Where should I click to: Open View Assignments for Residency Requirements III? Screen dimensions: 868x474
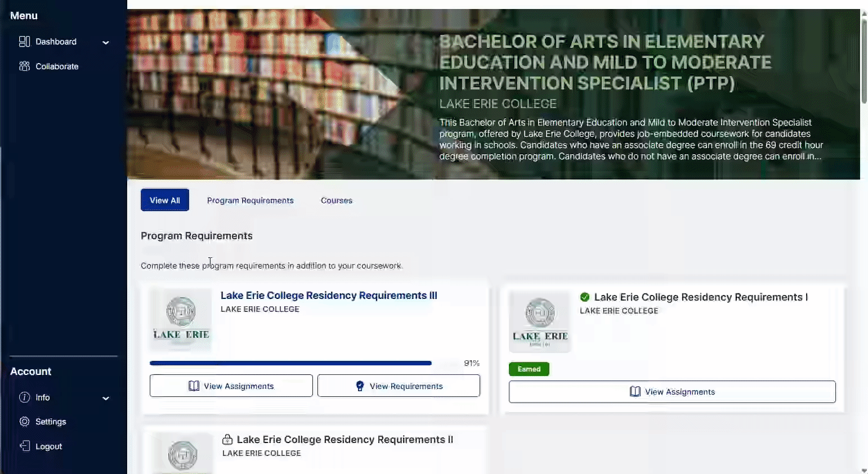[x=231, y=386]
